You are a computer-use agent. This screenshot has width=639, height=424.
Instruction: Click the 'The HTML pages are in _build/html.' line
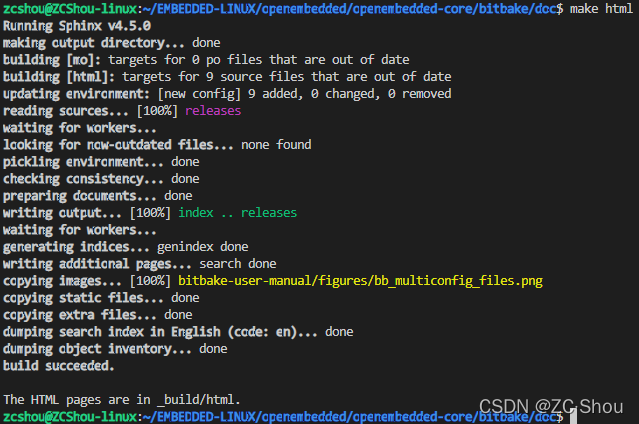[x=122, y=400]
